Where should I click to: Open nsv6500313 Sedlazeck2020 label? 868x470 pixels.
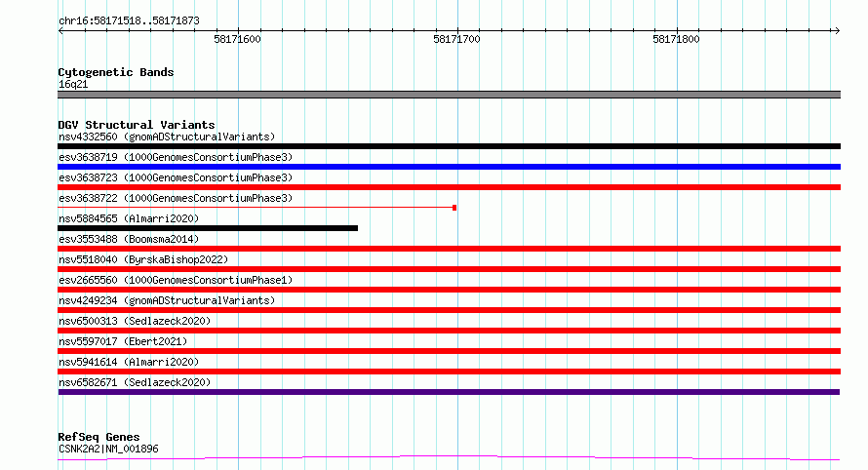(135, 321)
